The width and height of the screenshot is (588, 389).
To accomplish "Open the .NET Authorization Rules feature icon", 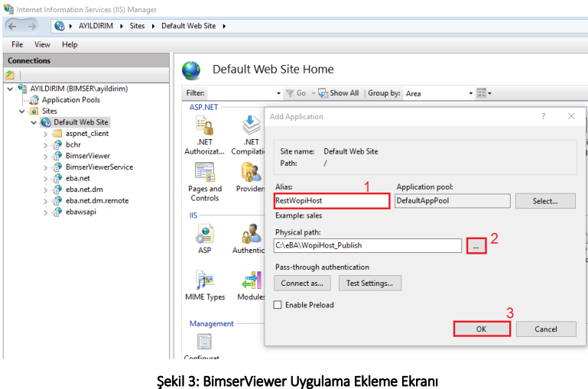I will coord(205,126).
